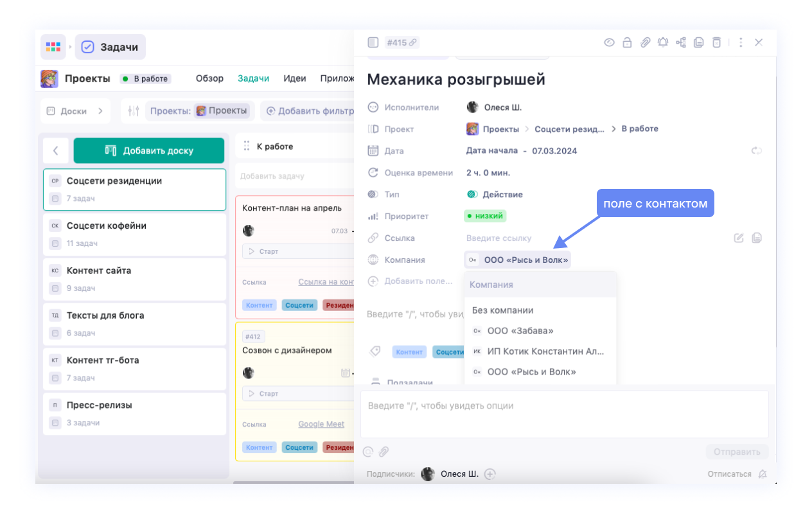The image size is (812, 514).
Task: Click the lock icon in task header
Action: [x=627, y=42]
